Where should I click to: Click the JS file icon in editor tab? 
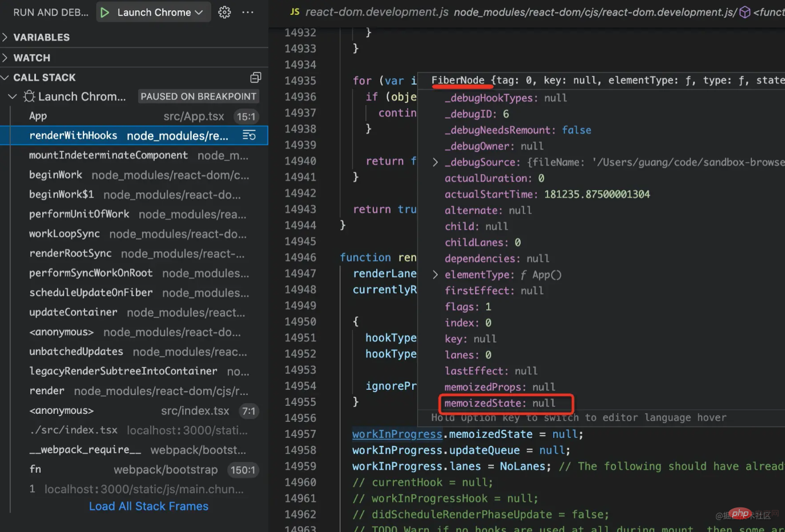(x=295, y=12)
